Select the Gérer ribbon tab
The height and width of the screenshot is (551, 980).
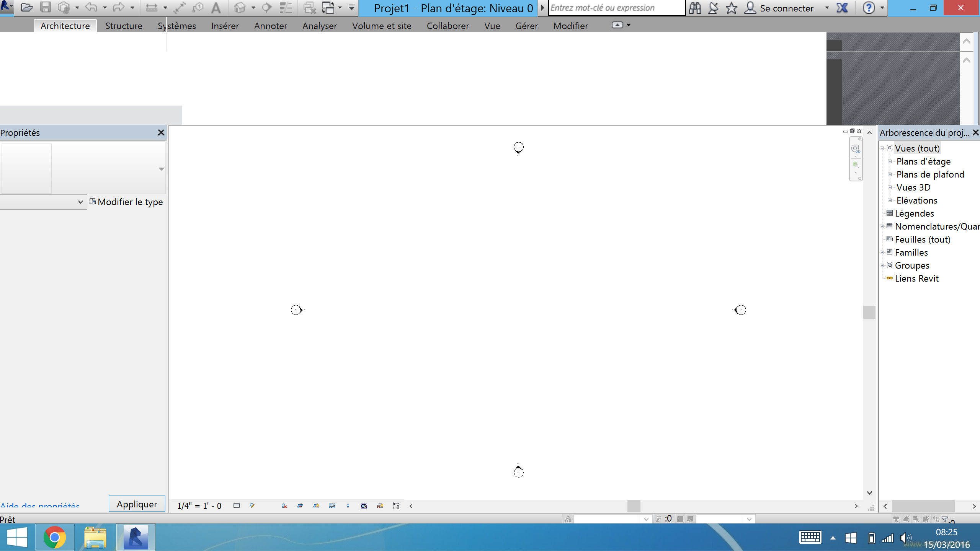tap(527, 26)
